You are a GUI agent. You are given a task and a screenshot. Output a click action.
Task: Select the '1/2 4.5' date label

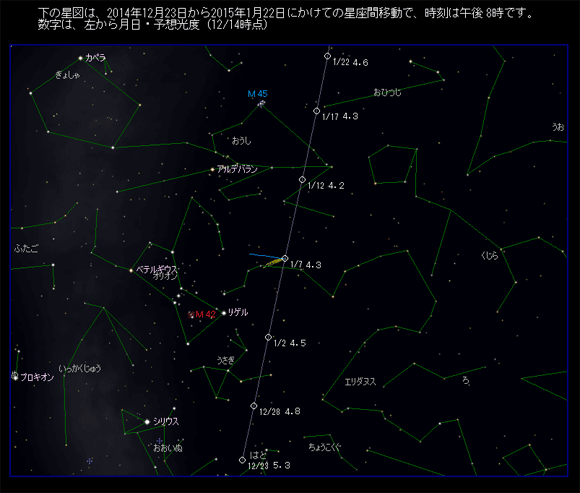(x=290, y=343)
